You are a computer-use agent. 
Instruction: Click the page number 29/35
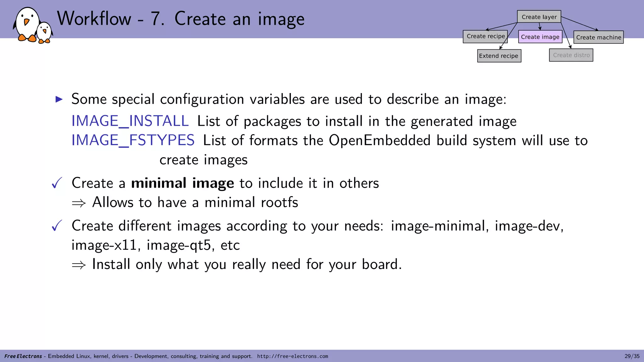[632, 356]
